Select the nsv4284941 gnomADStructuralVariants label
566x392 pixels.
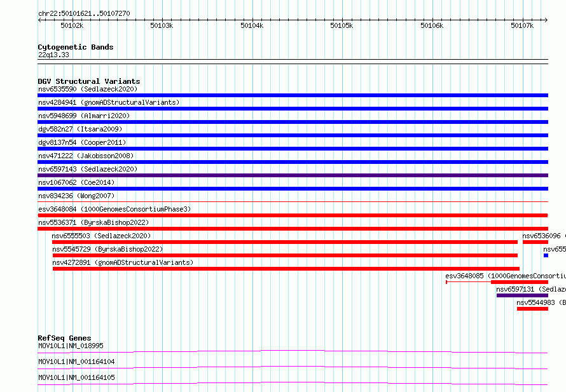[x=108, y=102]
